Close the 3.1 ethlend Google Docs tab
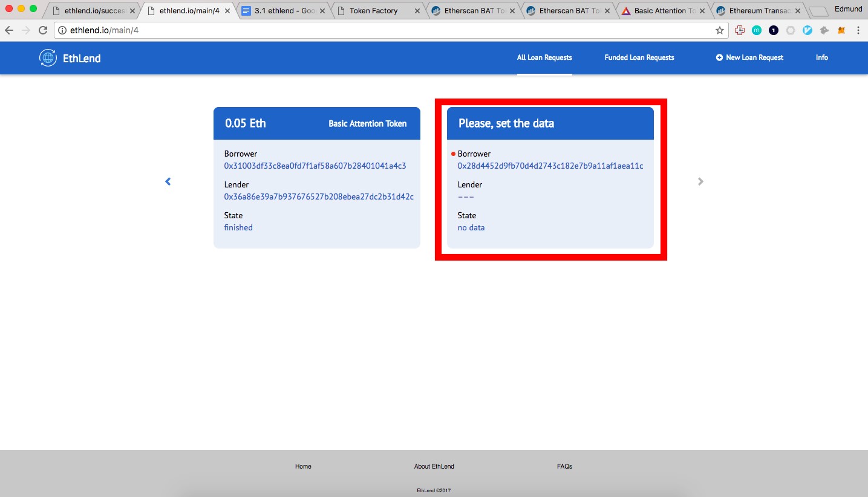868x497 pixels. (x=322, y=11)
